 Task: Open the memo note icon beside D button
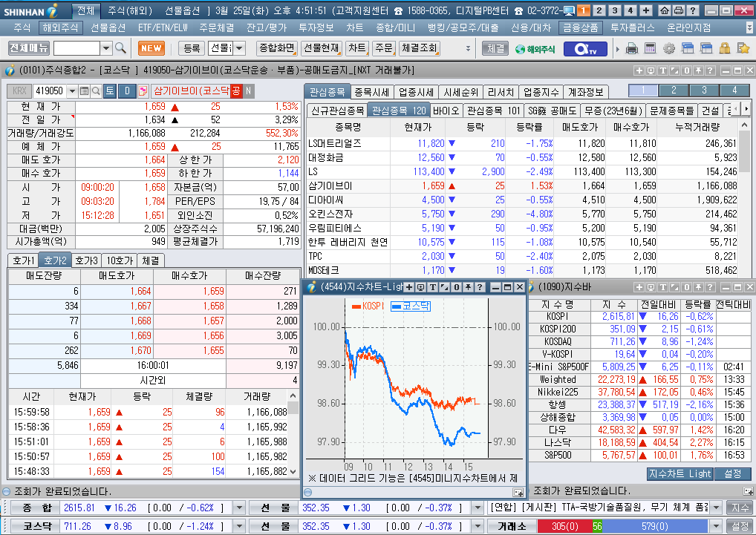[x=143, y=91]
